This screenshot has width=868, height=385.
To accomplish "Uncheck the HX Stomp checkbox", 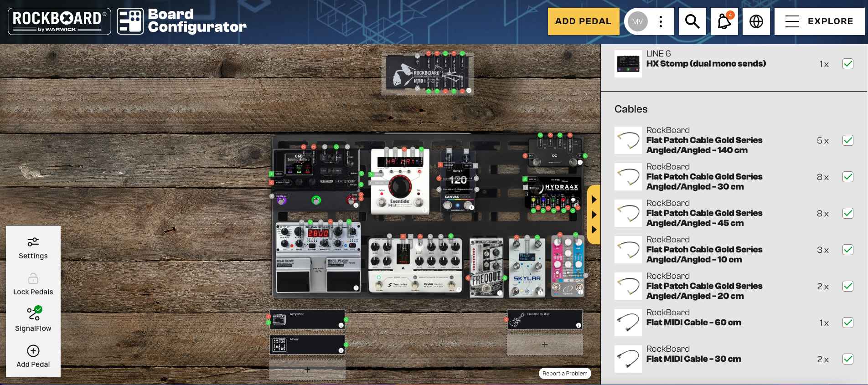I will 847,64.
